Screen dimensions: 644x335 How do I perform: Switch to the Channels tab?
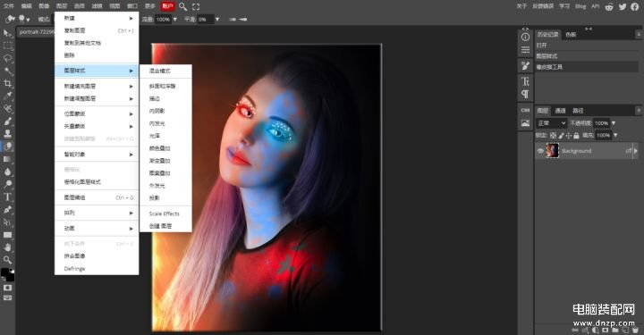coord(560,111)
